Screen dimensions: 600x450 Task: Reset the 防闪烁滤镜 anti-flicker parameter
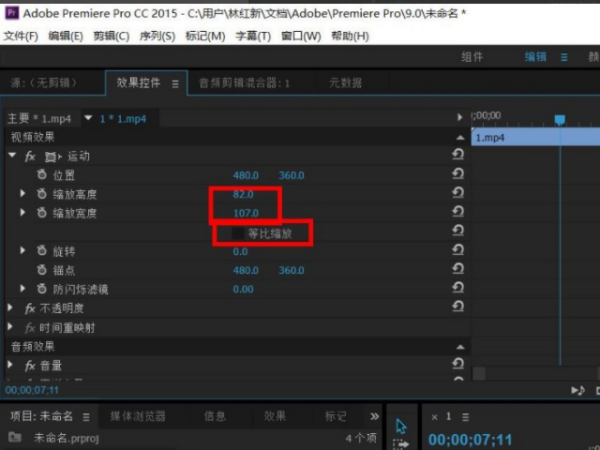pos(458,287)
